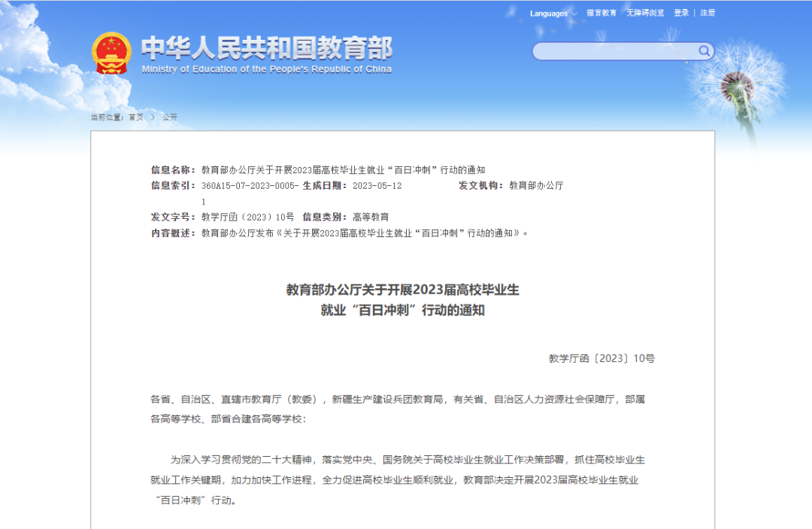Open the 微言教育 link
The height and width of the screenshot is (529, 812).
601,13
